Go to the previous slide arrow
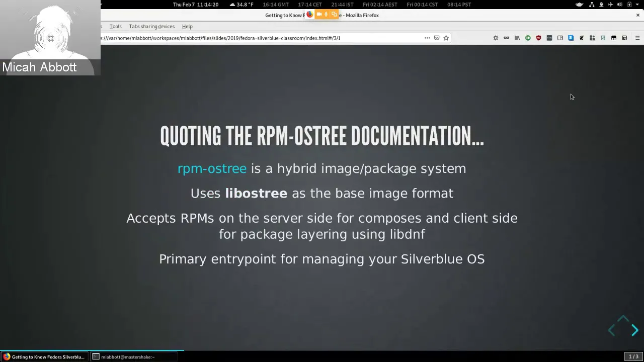Viewport: 644px width, 362px height. (x=612, y=330)
